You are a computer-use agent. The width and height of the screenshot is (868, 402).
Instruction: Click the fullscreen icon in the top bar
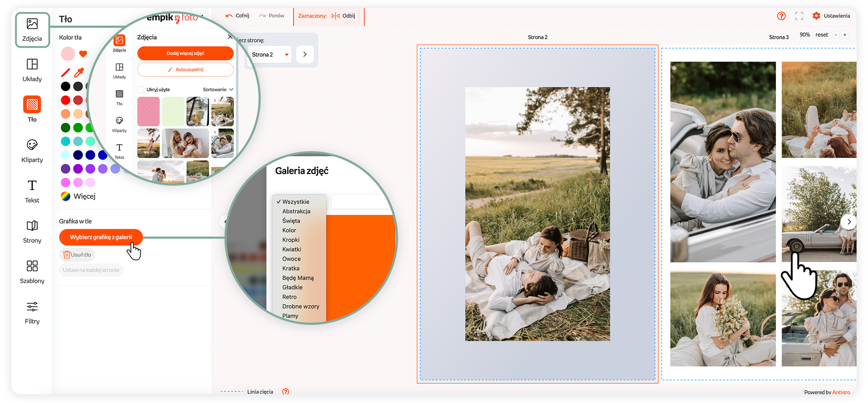tap(799, 16)
